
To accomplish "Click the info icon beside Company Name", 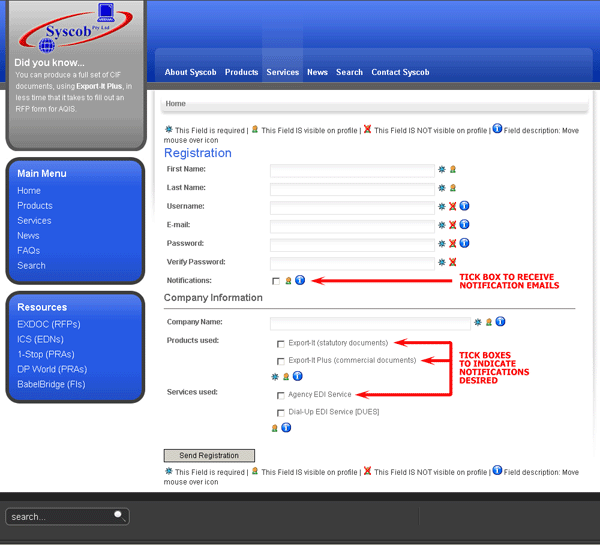I will tap(500, 322).
